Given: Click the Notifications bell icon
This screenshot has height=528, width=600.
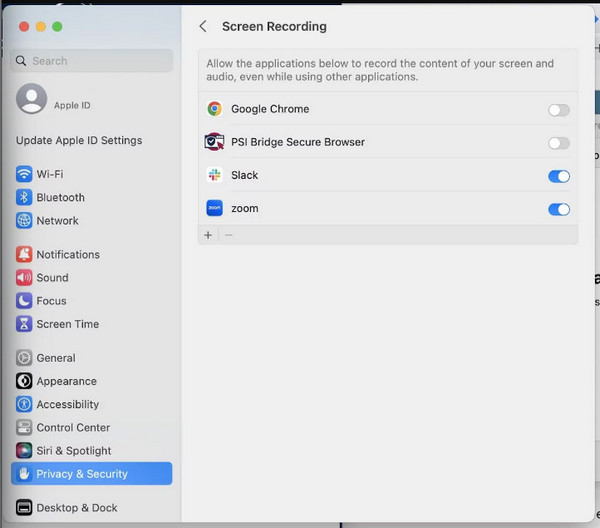Looking at the screenshot, I should point(24,254).
